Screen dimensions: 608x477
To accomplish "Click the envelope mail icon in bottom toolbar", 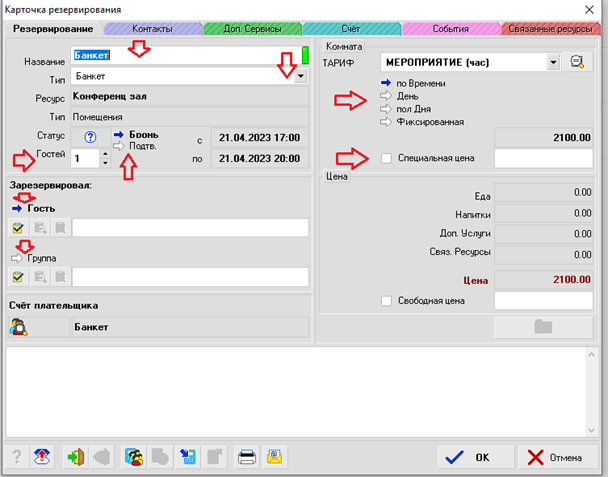I will pos(274,457).
